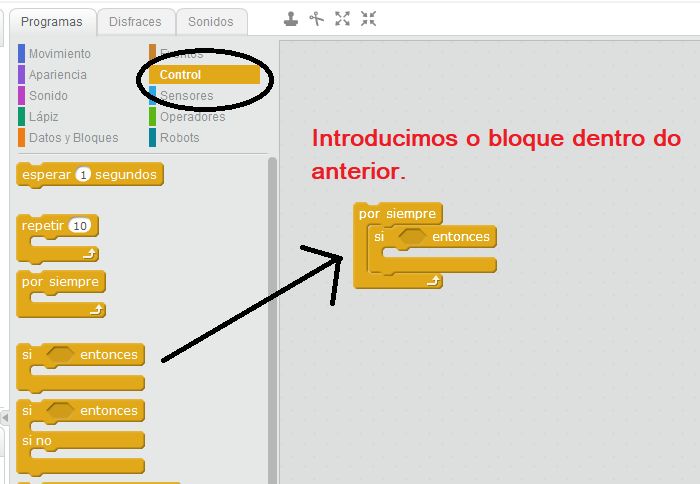Select the Lápiz category
Image resolution: width=700 pixels, height=484 pixels.
43,117
